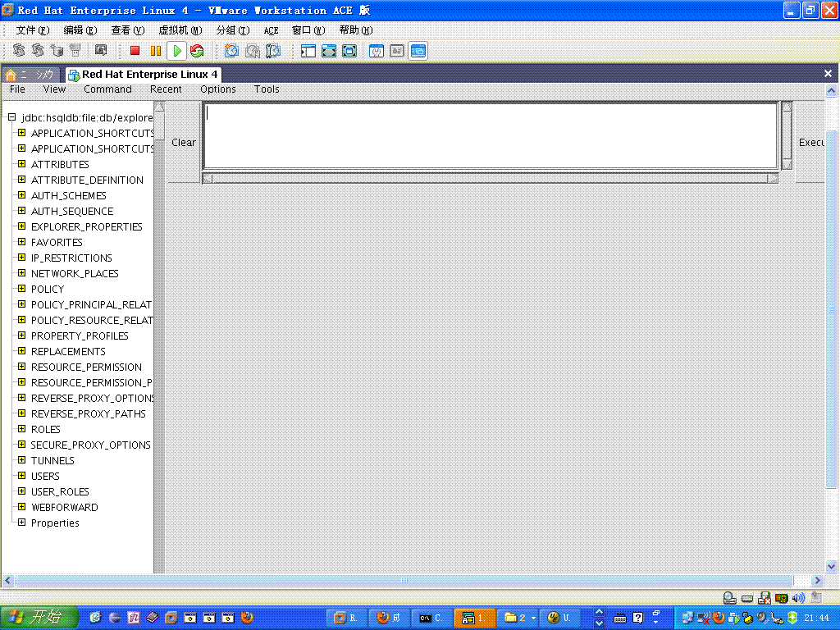The width and height of the screenshot is (840, 630).
Task: Click the speaker sound device icon
Action: 798,598
